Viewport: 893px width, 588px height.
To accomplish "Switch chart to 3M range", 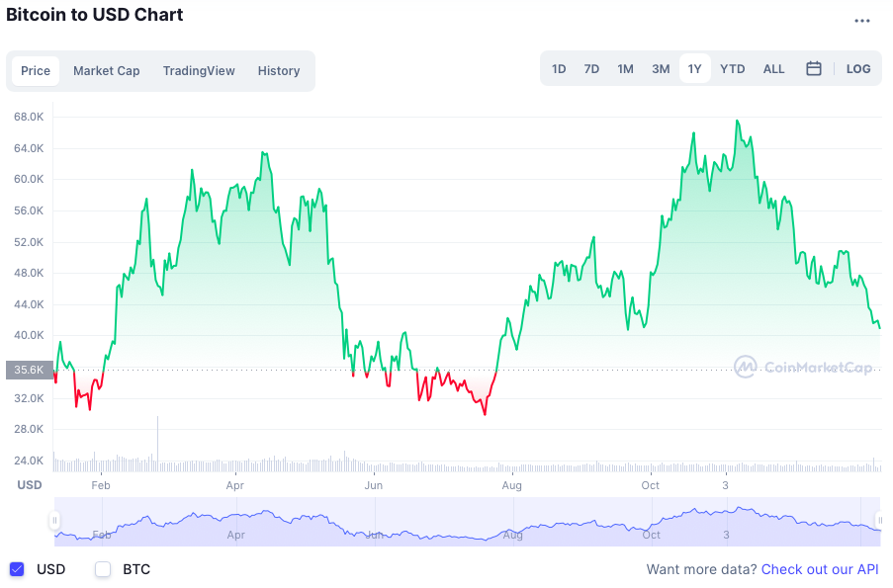I will click(x=661, y=69).
